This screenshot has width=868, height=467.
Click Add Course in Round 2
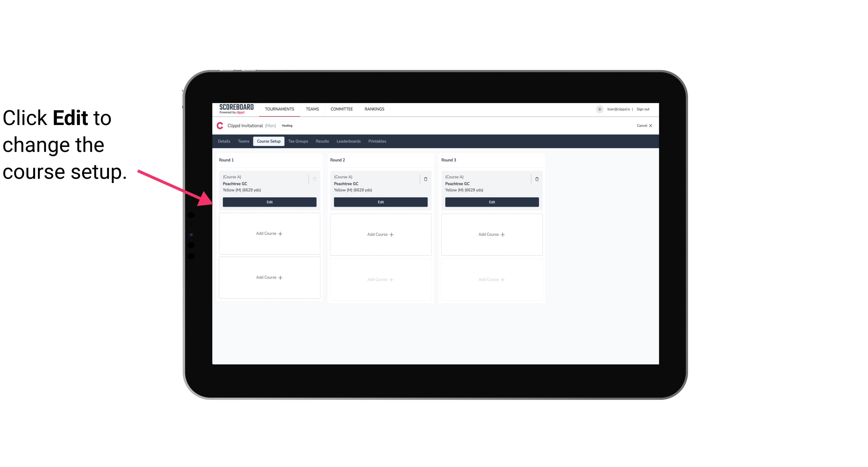tap(380, 234)
